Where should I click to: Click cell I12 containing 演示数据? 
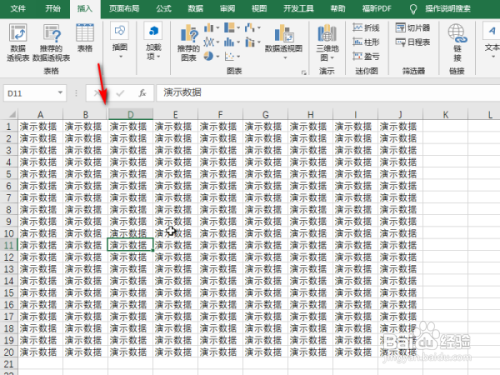[x=355, y=257]
